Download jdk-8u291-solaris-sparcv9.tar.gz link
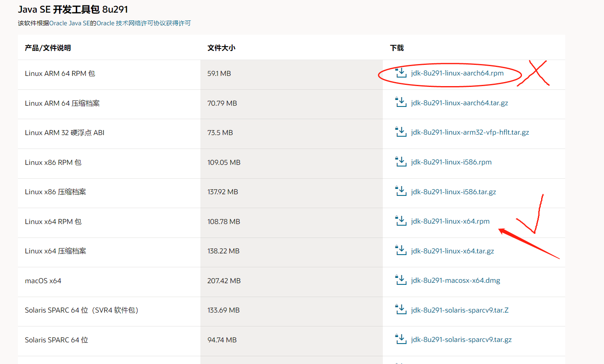Screen dimensions: 604x364 point(461,340)
